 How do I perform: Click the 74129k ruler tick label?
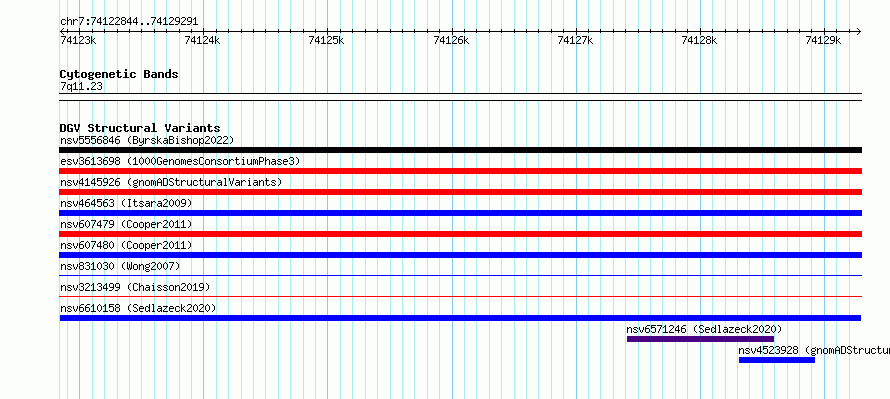tap(824, 40)
